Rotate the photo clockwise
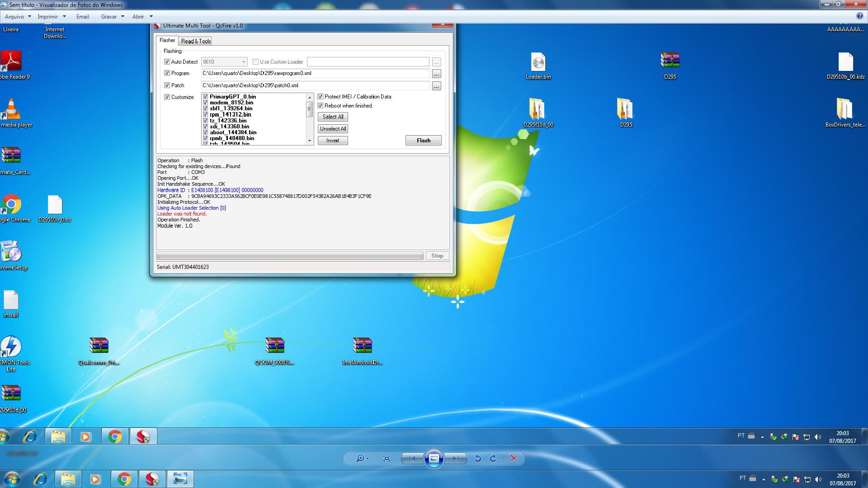The height and width of the screenshot is (488, 868). (493, 458)
